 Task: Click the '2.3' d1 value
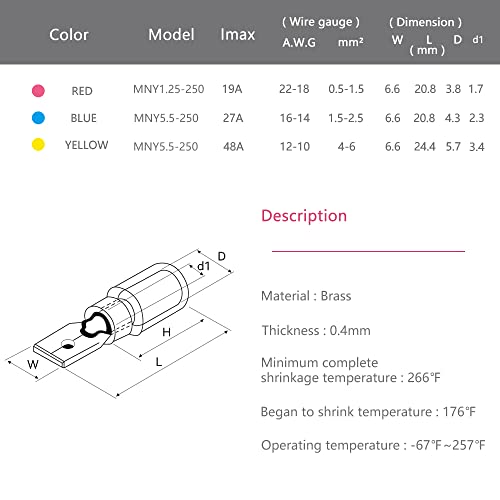tap(477, 118)
